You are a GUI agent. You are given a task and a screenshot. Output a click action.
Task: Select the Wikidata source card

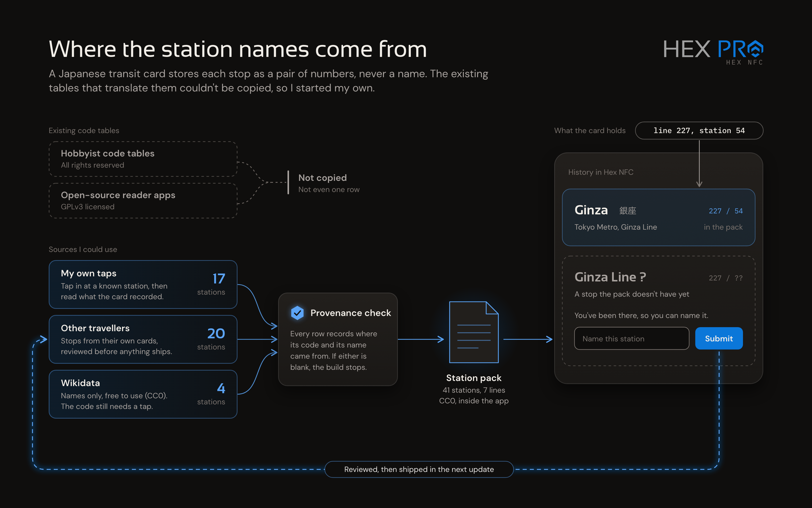point(143,394)
